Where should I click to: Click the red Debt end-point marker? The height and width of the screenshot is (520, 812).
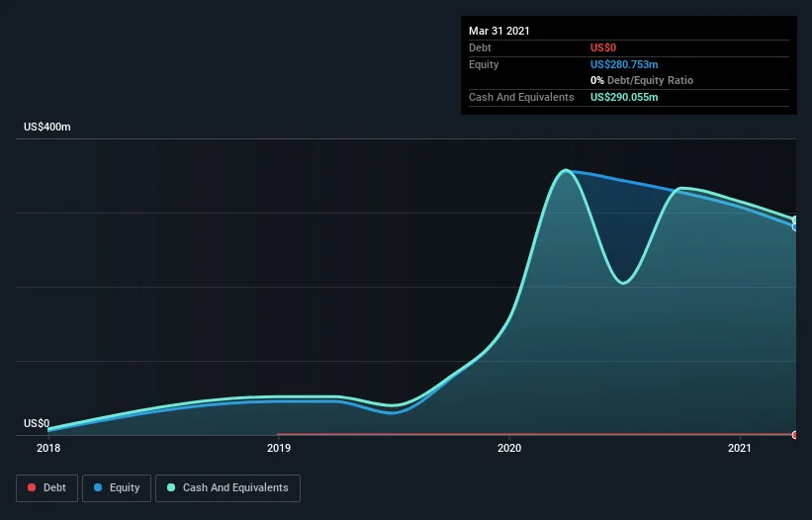coord(795,435)
